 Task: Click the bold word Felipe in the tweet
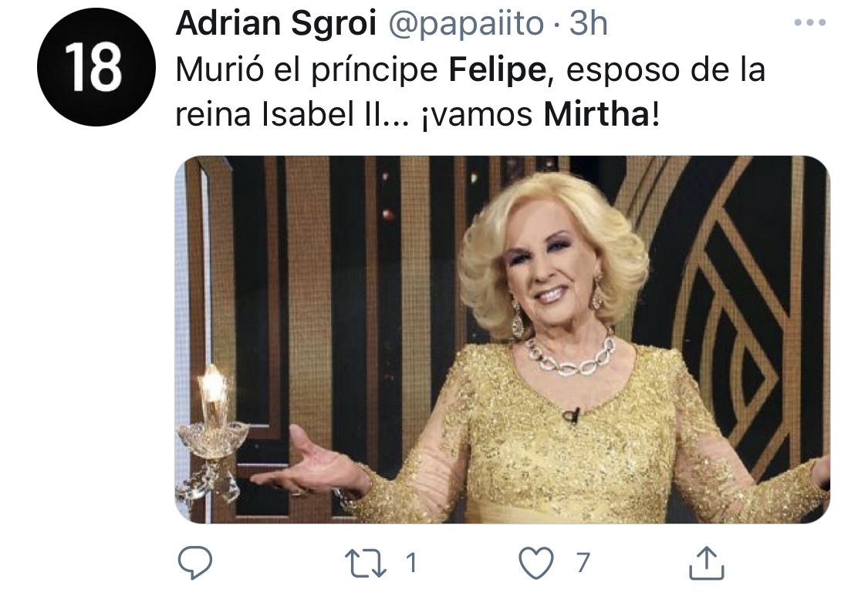[497, 71]
